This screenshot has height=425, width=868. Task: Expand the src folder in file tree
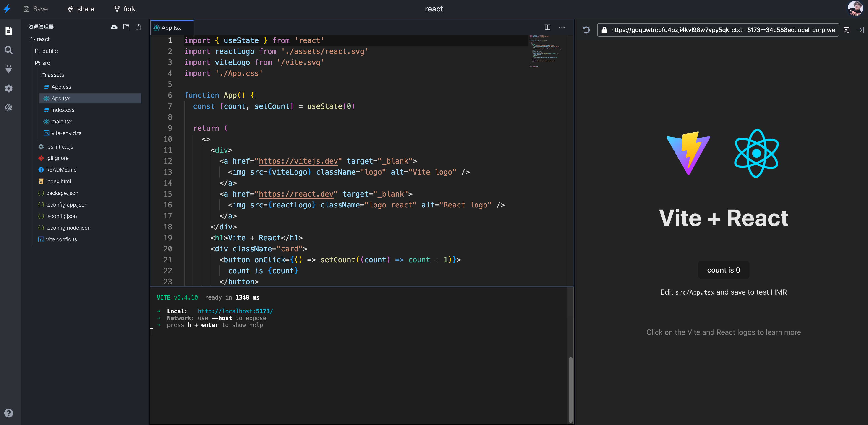point(45,63)
